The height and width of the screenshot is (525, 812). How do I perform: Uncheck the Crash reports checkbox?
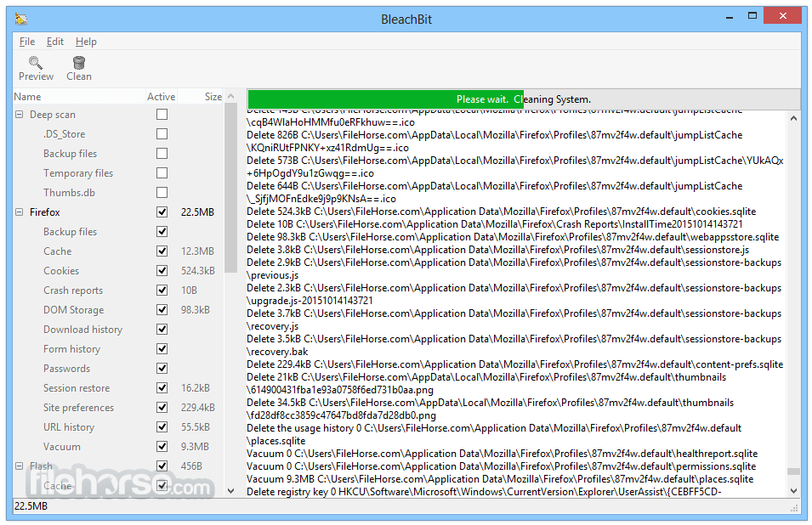point(162,291)
